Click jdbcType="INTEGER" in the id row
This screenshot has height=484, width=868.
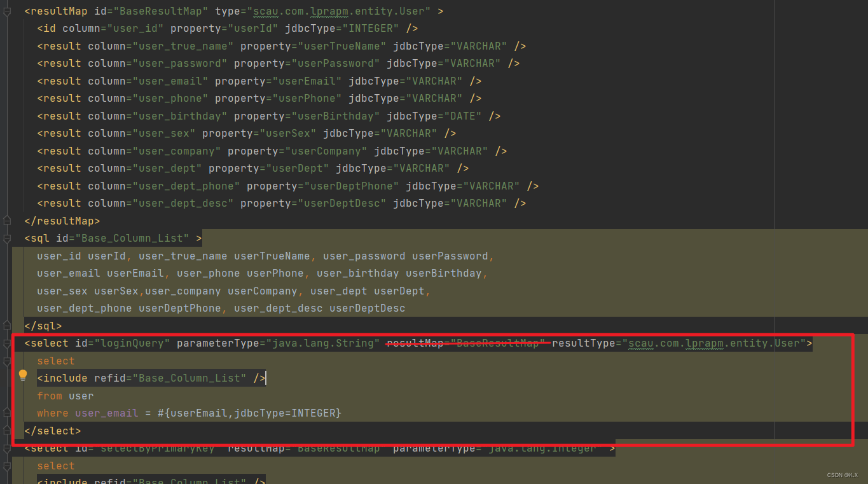pos(342,29)
